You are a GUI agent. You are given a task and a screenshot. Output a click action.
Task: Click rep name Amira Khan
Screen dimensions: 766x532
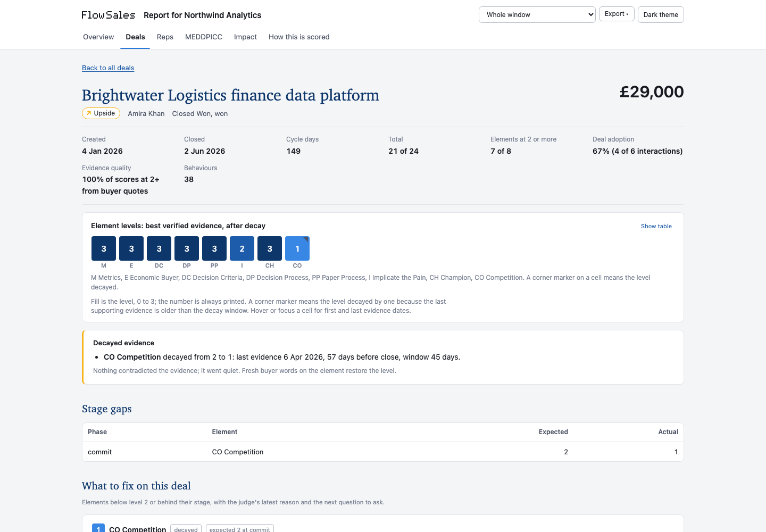tap(146, 113)
